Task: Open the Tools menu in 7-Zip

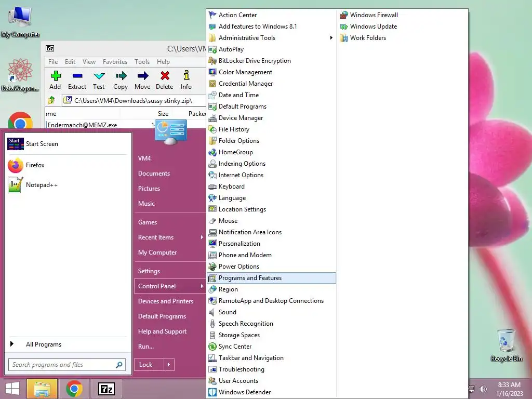Action: [x=142, y=62]
